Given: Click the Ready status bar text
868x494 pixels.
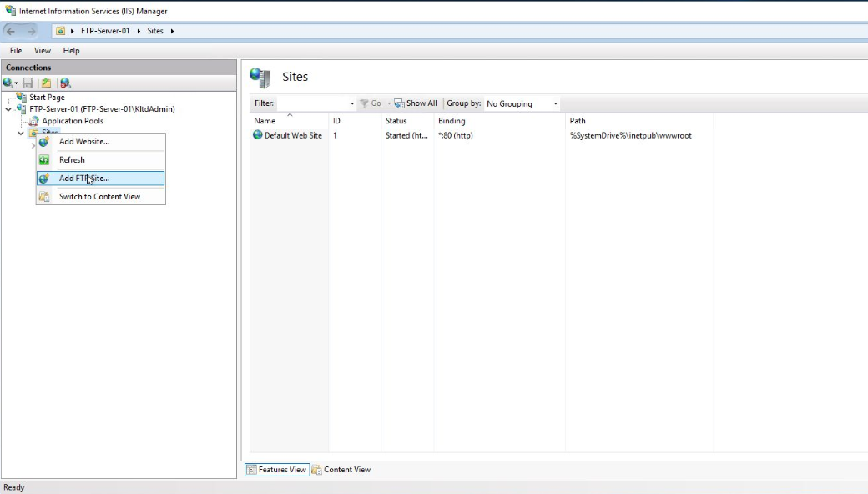Looking at the screenshot, I should (14, 487).
